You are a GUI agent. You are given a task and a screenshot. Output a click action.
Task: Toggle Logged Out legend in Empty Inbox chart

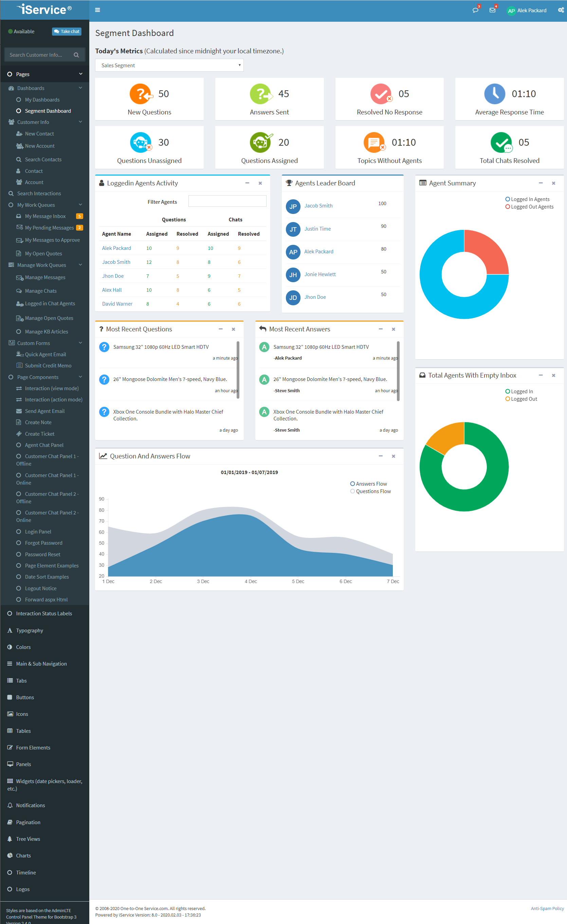pyautogui.click(x=521, y=399)
